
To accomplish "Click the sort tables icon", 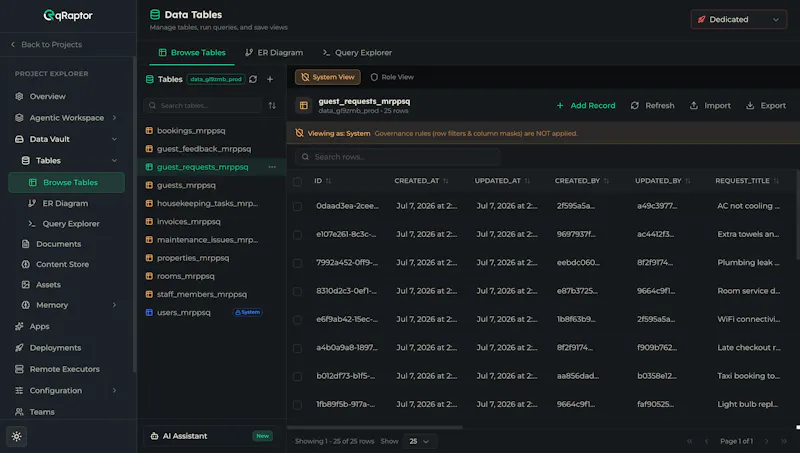I will click(272, 106).
